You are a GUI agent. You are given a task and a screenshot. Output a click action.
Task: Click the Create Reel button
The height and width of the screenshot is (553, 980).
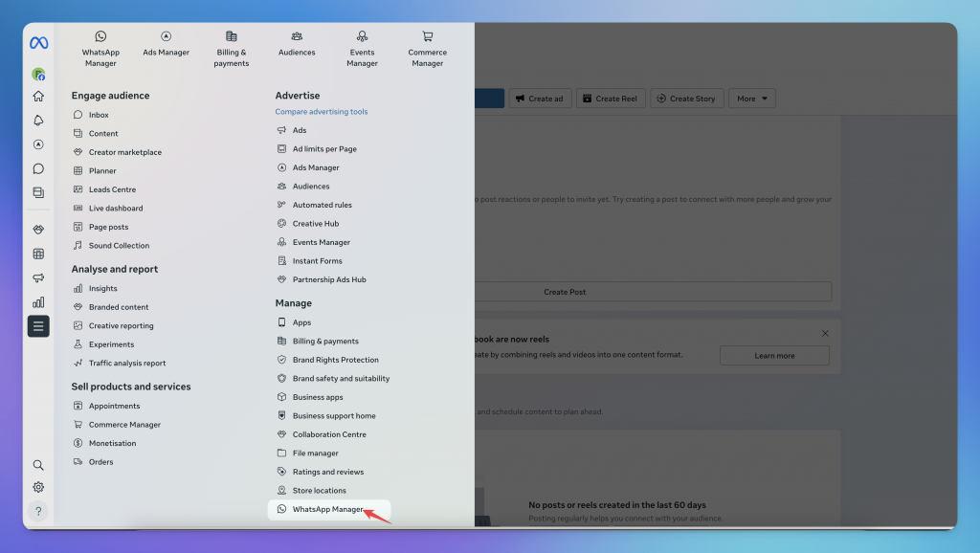point(610,99)
